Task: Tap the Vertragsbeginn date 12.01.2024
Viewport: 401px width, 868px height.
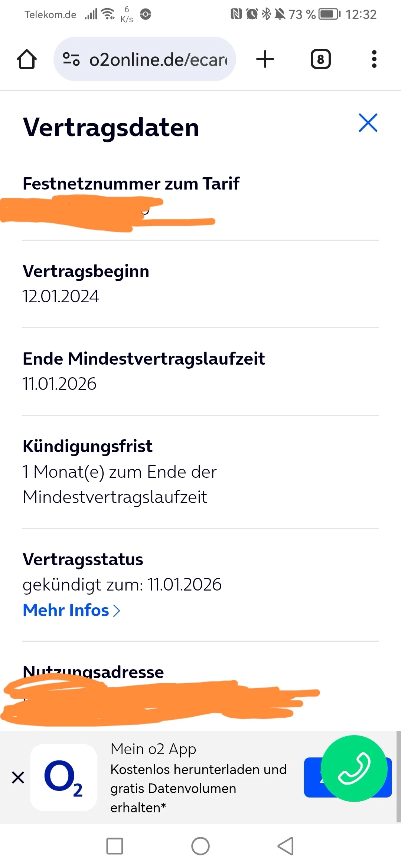Action: point(61,296)
